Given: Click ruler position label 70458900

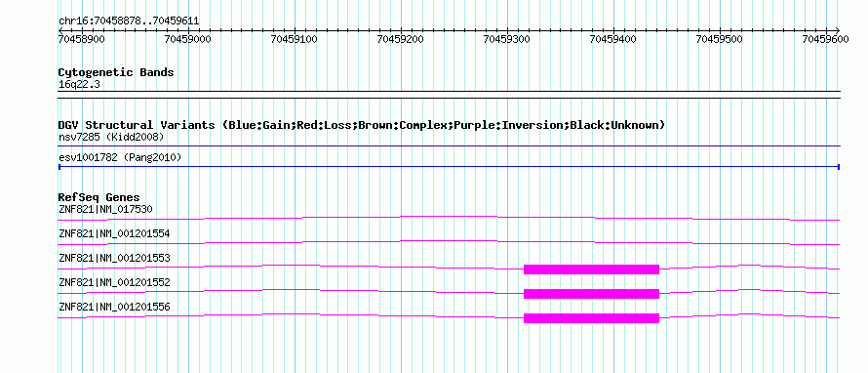Looking at the screenshot, I should point(81,39).
